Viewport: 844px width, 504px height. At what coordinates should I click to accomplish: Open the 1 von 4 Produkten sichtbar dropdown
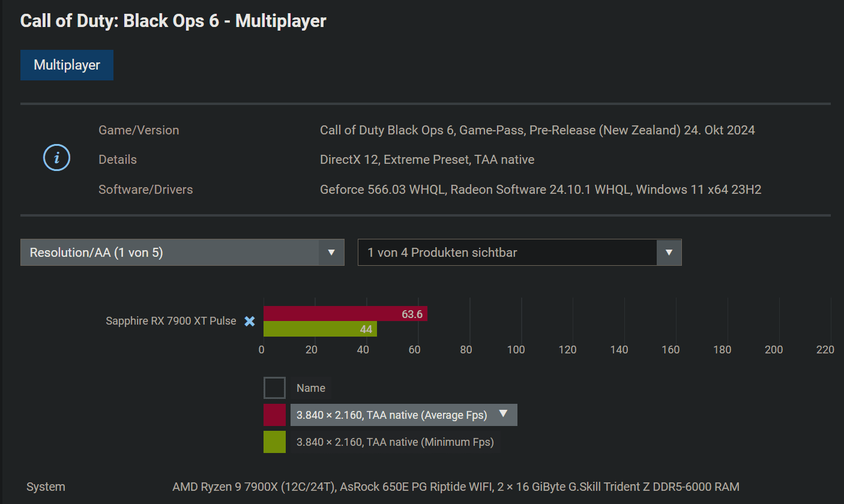520,253
